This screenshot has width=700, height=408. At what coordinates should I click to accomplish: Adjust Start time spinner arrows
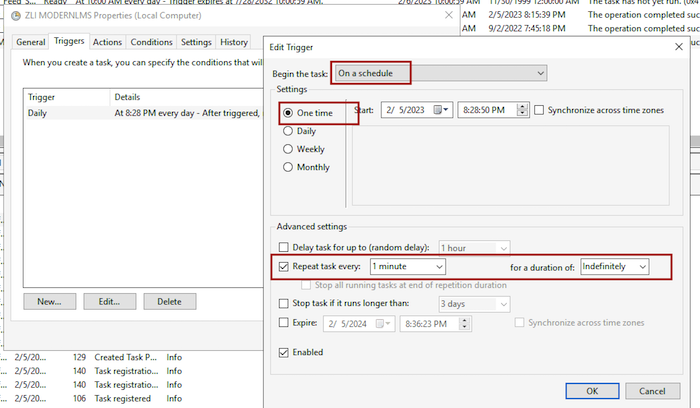(522, 110)
